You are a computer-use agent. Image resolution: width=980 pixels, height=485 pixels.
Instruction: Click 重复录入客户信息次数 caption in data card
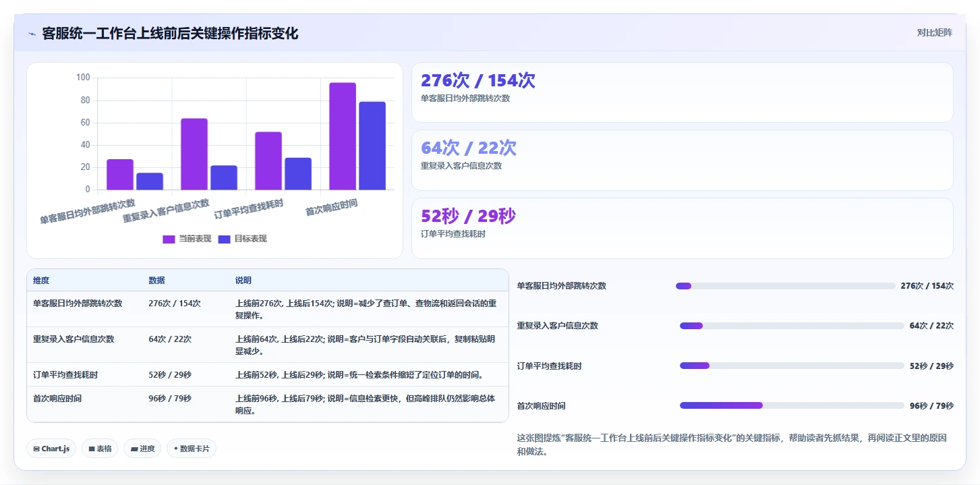tap(461, 165)
